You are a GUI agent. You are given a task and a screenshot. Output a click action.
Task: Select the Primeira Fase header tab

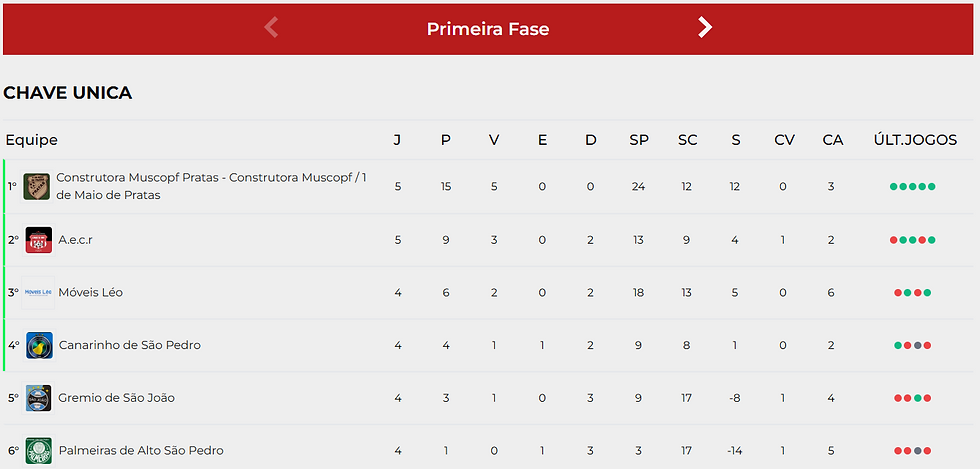[x=488, y=29]
